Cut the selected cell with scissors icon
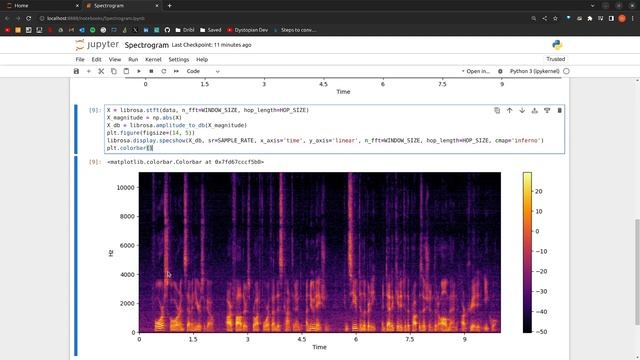 [x=101, y=71]
